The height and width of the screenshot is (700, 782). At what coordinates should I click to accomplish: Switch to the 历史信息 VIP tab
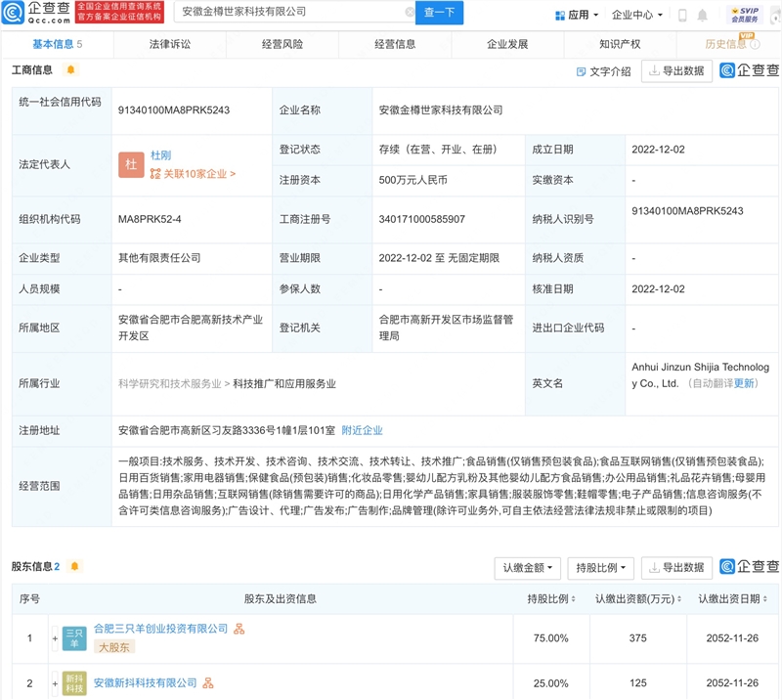726,44
